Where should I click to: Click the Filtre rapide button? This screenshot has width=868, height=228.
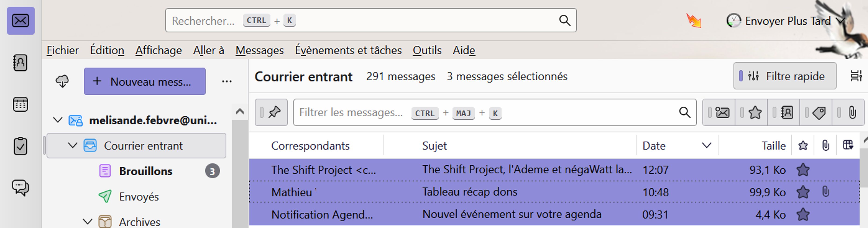tap(784, 76)
